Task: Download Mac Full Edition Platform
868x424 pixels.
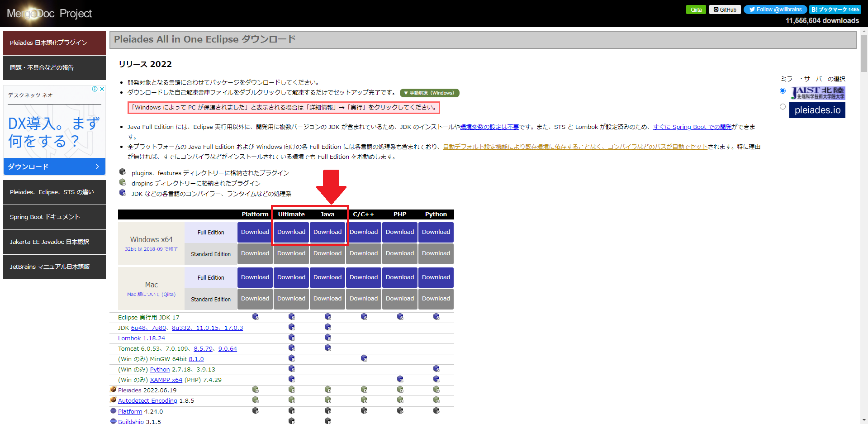Action: click(x=255, y=277)
